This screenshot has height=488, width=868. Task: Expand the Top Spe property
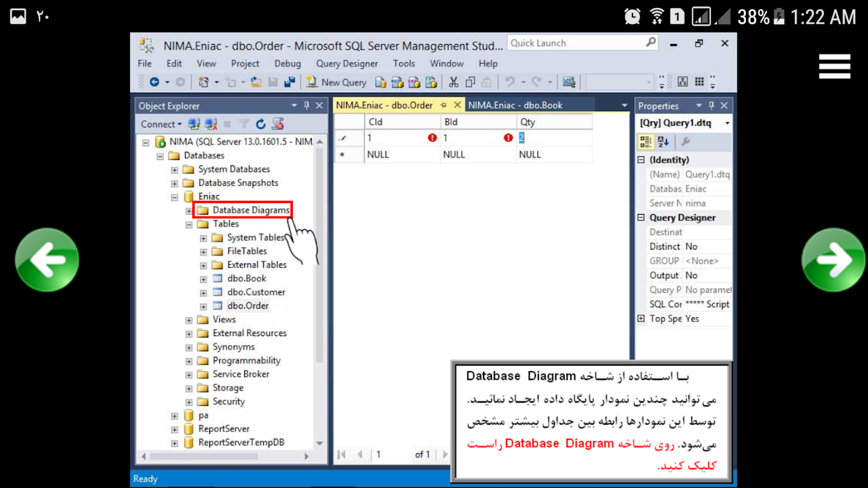pyautogui.click(x=641, y=318)
